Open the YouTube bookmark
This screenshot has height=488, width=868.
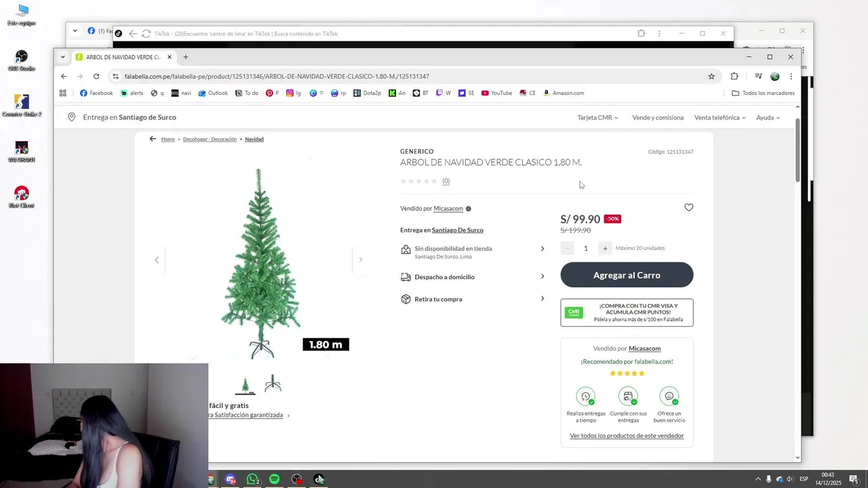click(496, 93)
